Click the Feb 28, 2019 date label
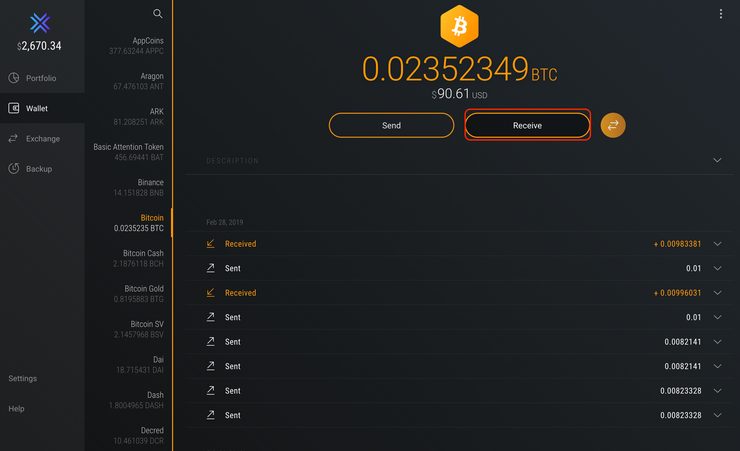 [x=225, y=222]
